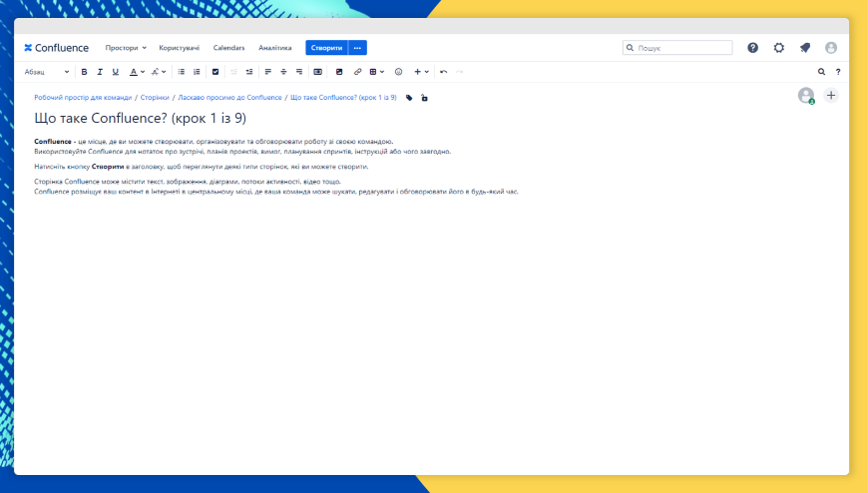Increase indent of paragraph
868x493 pixels.
(249, 72)
